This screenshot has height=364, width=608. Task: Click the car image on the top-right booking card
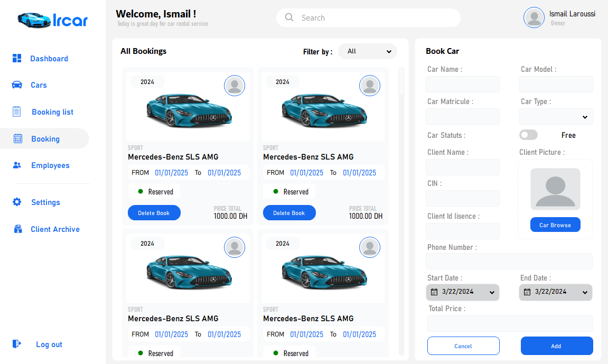pos(324,110)
